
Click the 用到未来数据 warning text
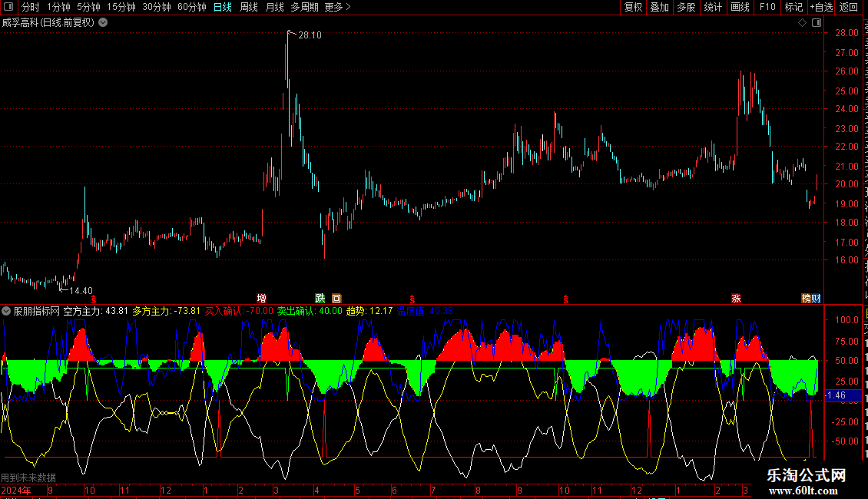pyautogui.click(x=28, y=478)
